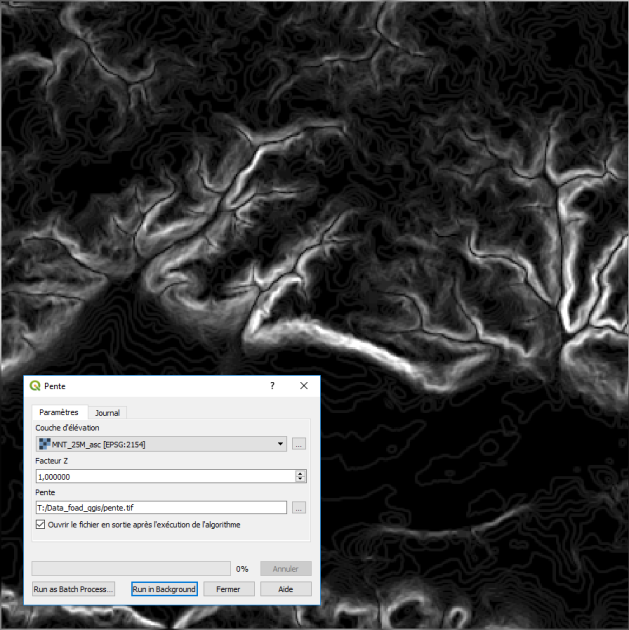The image size is (629, 630).
Task: Click the Pente output path field
Action: (161, 507)
